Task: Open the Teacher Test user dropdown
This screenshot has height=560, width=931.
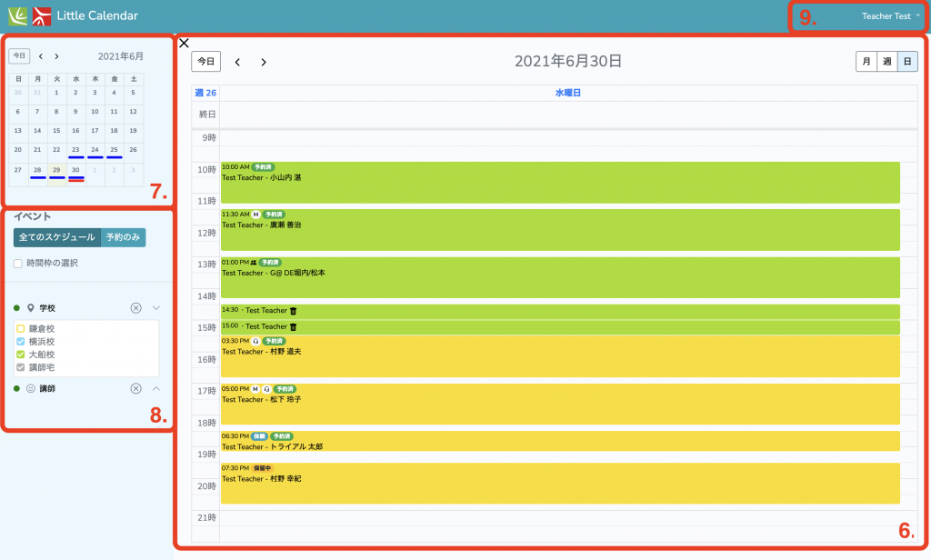Action: [x=890, y=16]
